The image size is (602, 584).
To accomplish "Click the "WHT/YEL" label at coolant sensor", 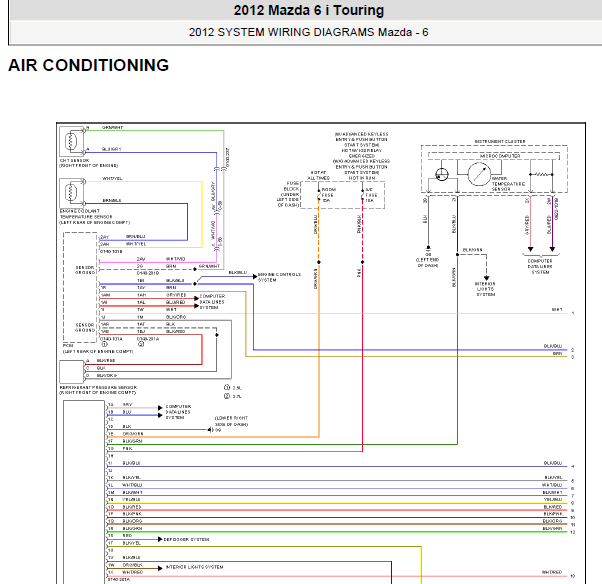I will [x=112, y=179].
